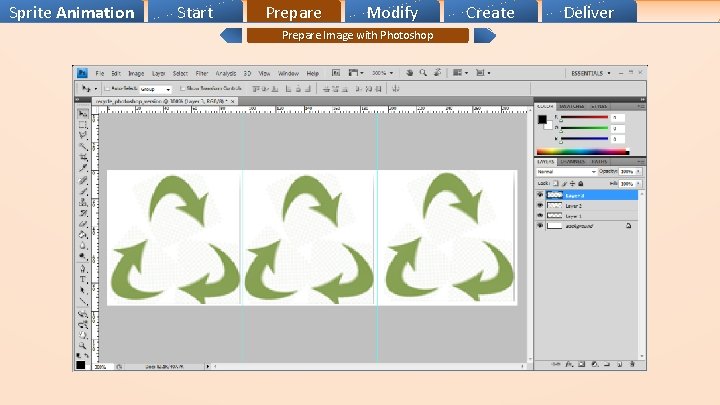Hide Layer 1 using its eye icon

(x=540, y=216)
